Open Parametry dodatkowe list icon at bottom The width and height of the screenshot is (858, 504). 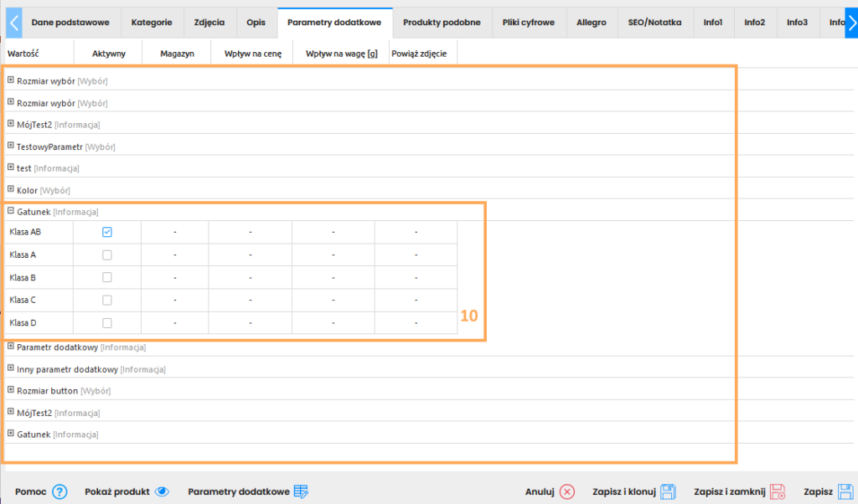[302, 491]
